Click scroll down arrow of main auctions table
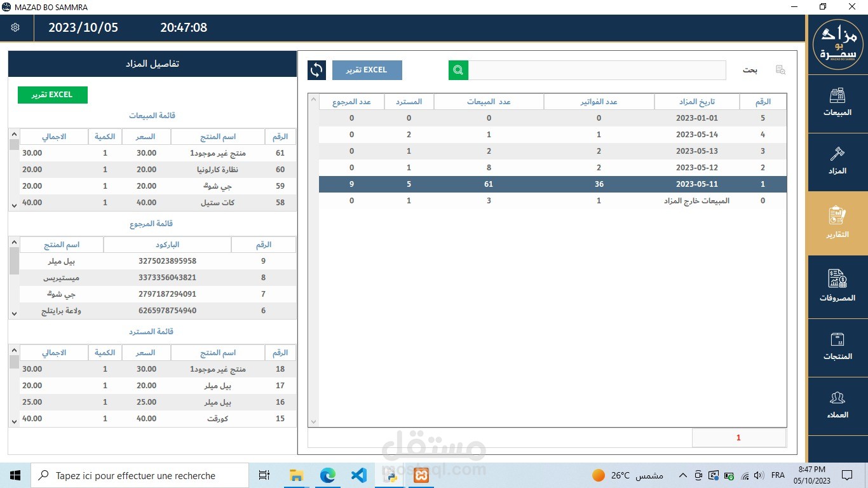This screenshot has height=488, width=868. tap(313, 422)
